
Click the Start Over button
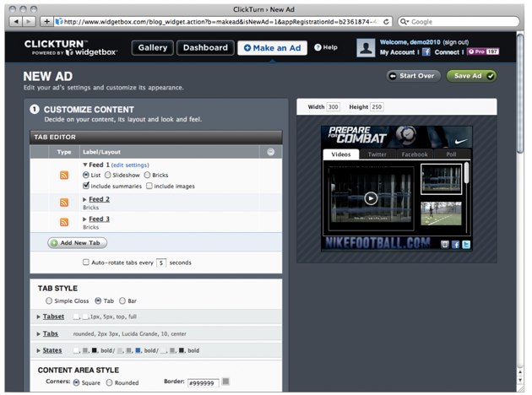[413, 76]
